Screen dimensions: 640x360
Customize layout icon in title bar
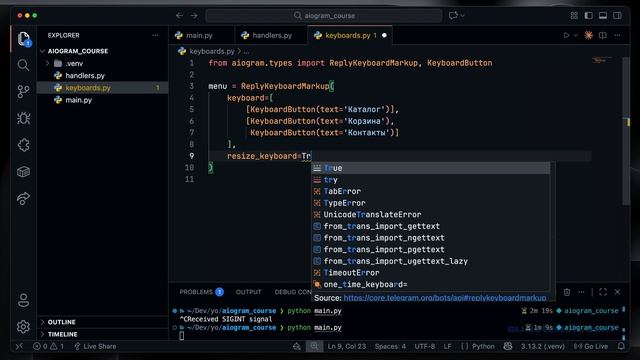574,16
